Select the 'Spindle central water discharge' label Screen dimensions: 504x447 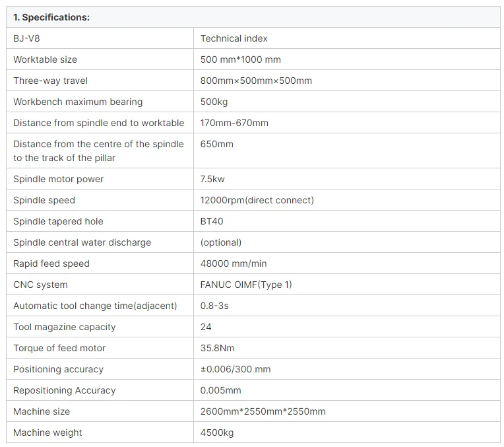(x=82, y=242)
